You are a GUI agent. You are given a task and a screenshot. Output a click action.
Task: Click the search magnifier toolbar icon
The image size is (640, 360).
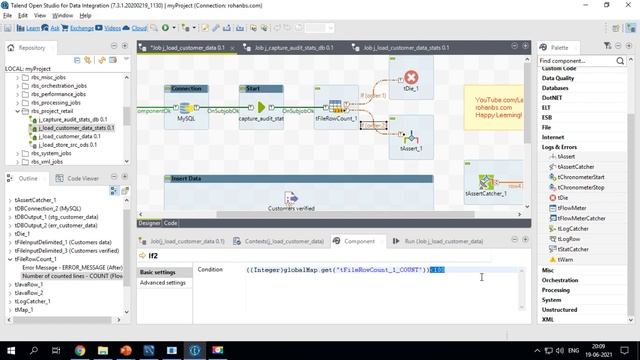(154, 28)
